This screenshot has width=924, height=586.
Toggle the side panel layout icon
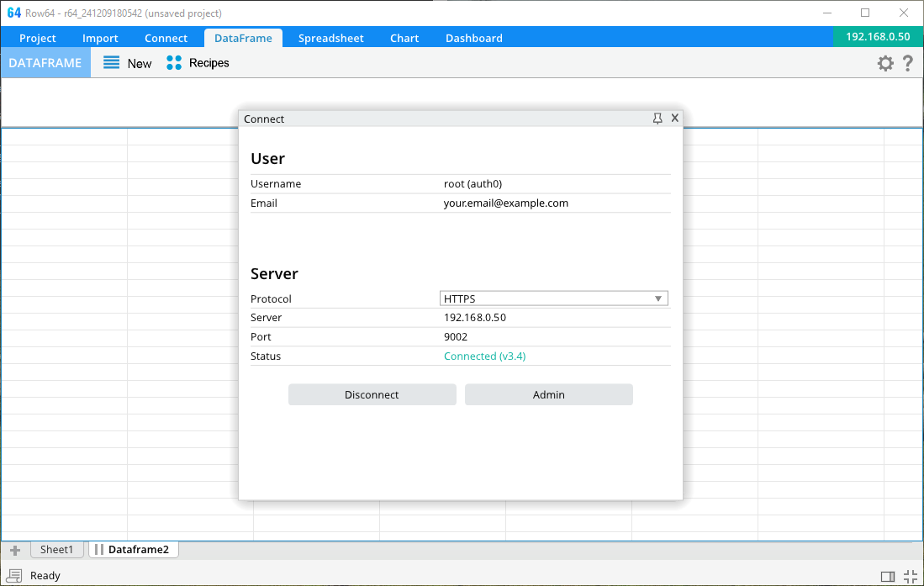(888, 576)
